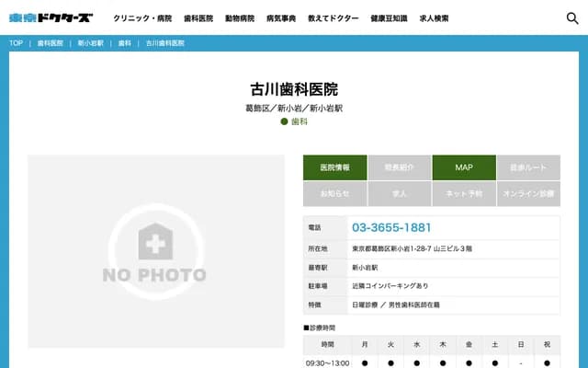
Task: Click the 新小岩駅 breadcrumb link
Action: click(x=90, y=43)
